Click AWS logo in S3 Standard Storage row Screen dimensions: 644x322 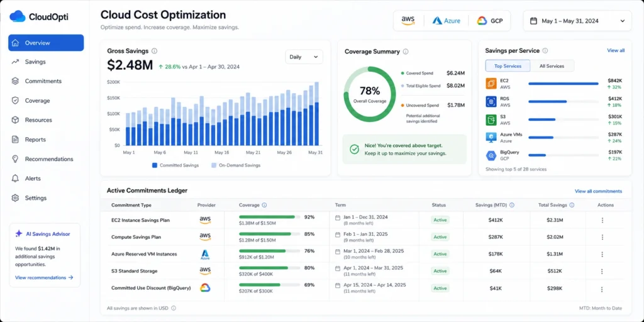click(205, 270)
